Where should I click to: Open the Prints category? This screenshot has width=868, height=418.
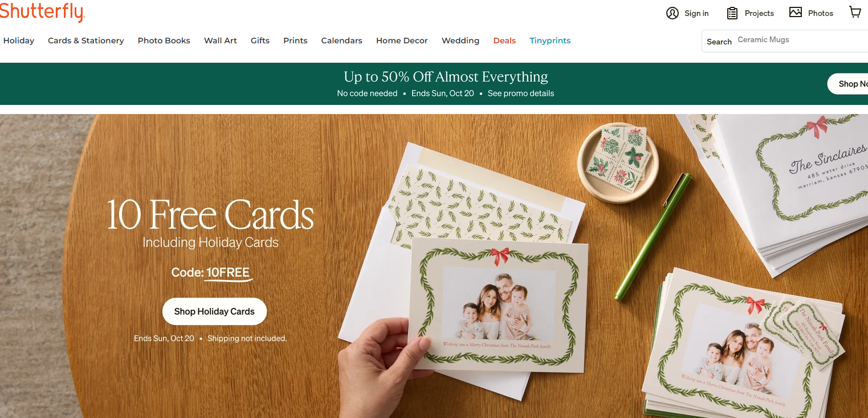point(295,40)
